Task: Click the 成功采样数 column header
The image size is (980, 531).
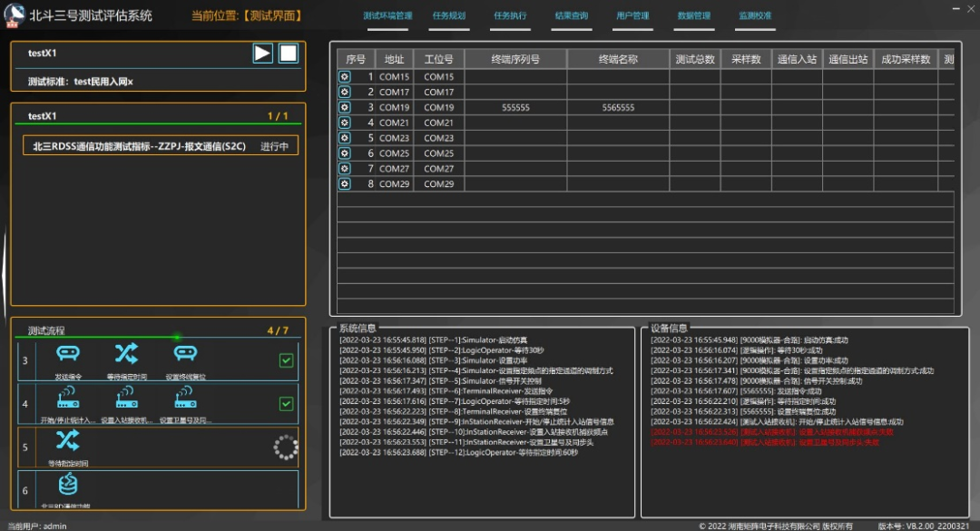Action: [906, 59]
